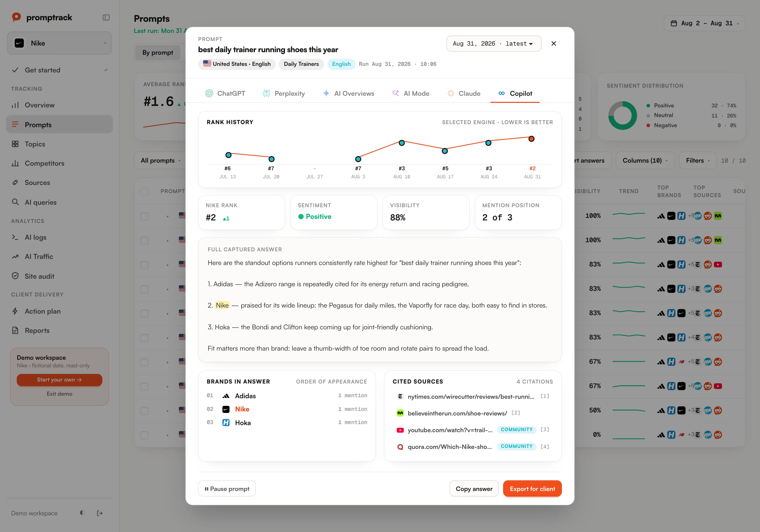Click the Start your own button
760x532 pixels.
click(x=60, y=380)
